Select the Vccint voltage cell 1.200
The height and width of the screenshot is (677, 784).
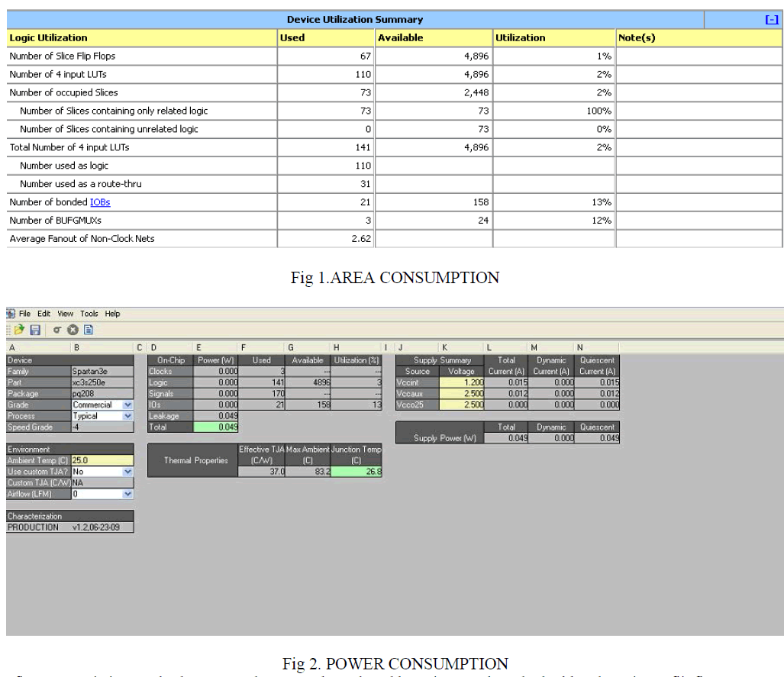pyautogui.click(x=462, y=382)
